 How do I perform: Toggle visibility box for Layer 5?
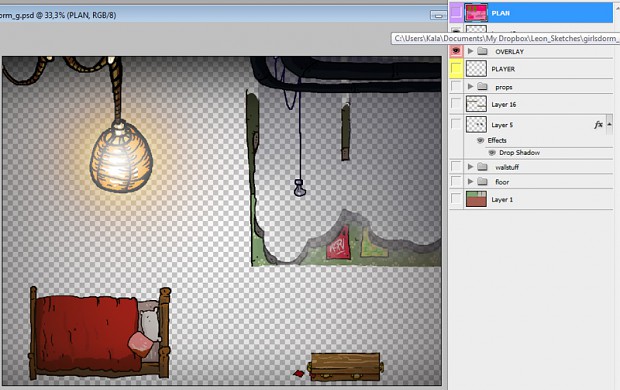(x=456, y=124)
